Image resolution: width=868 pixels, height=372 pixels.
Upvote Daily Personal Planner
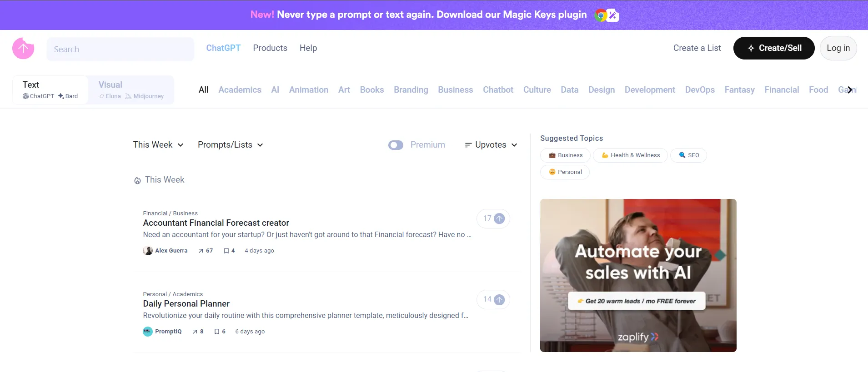pos(493,299)
